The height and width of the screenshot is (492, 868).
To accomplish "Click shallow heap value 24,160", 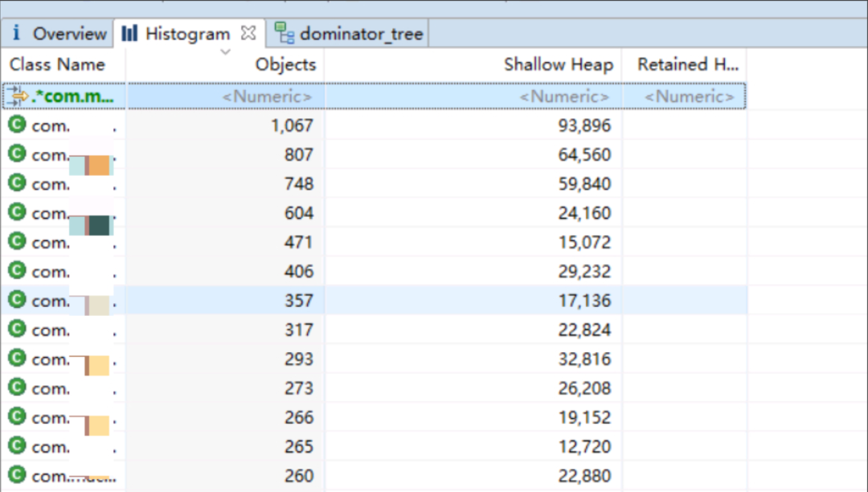I will click(584, 213).
